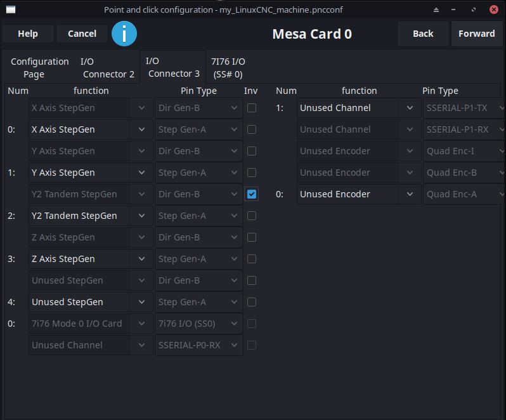This screenshot has width=506, height=420.
Task: Open Unused Channel dropdown for channel 1
Action: (359, 108)
